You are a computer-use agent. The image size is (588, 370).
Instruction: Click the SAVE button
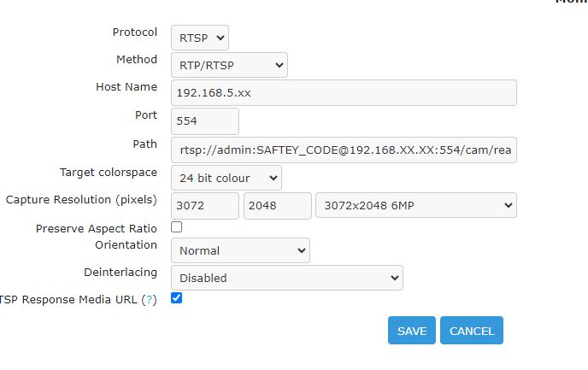(x=412, y=330)
